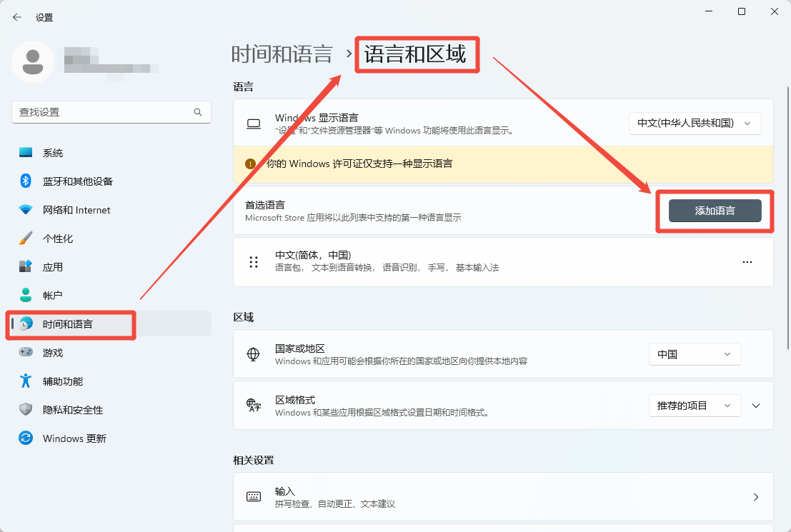Click the 首选语言 heading text
This screenshot has width=791, height=532.
coord(265,205)
